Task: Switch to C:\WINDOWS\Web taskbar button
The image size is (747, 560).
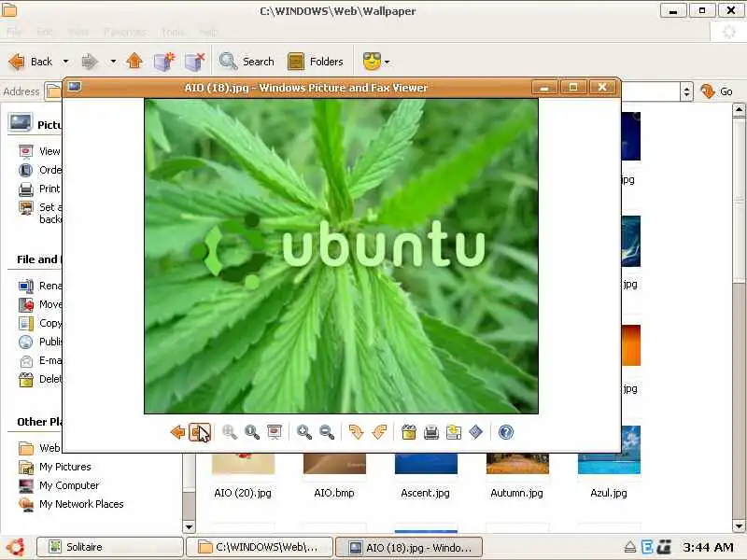Action: pos(260,547)
